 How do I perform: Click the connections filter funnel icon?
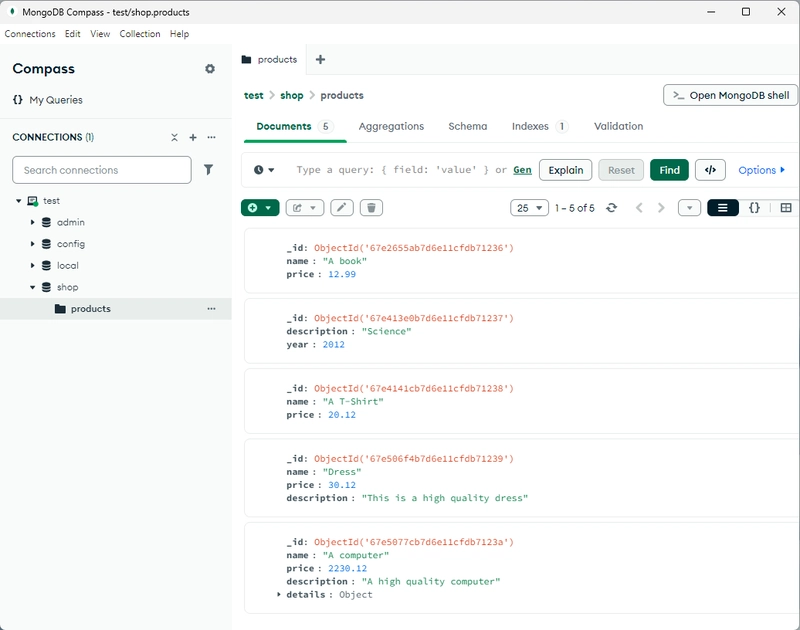pos(208,169)
